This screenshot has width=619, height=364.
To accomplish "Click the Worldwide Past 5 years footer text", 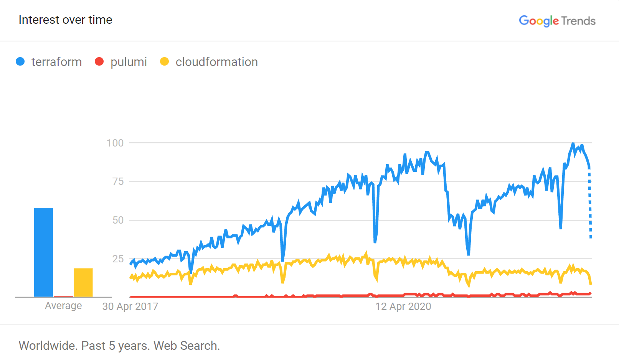I will point(119,346).
